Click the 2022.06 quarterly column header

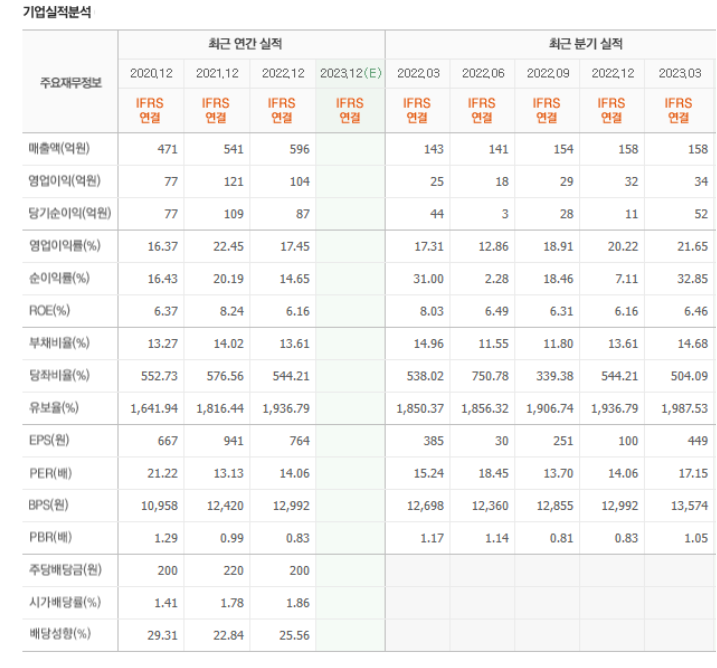(483, 73)
